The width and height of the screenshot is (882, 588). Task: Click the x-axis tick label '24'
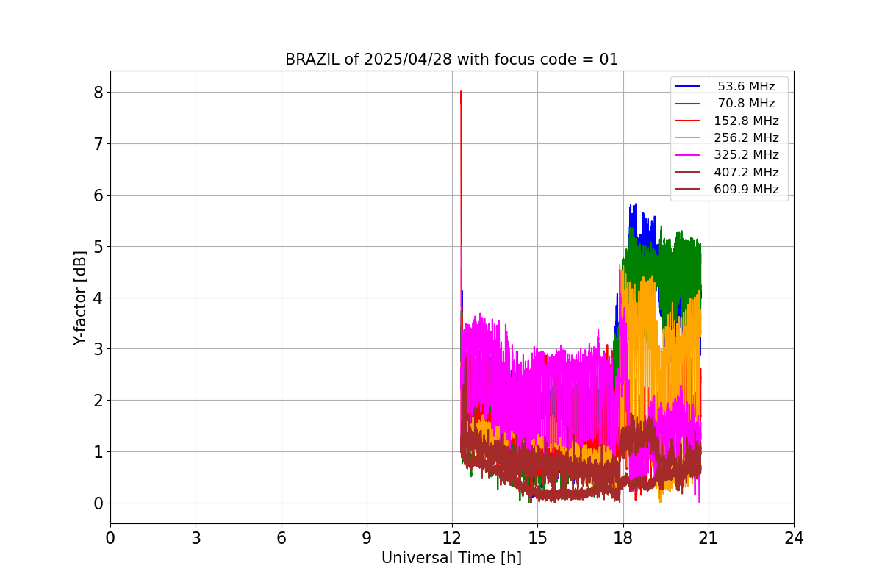click(794, 539)
